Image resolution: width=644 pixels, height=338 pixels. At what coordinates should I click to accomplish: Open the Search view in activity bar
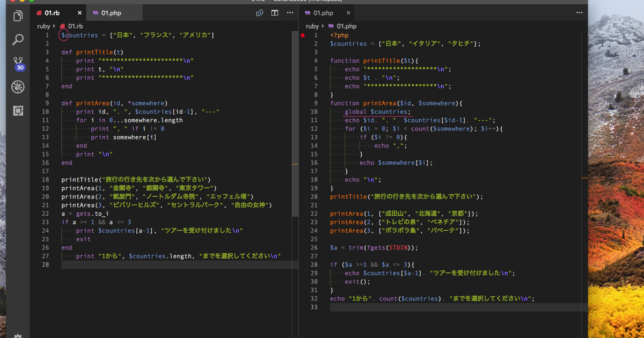click(18, 39)
